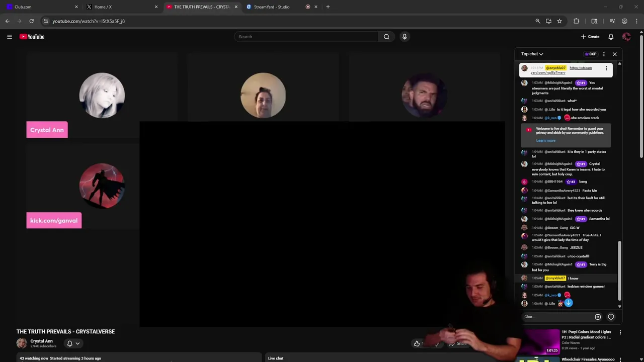Bookmark this page with the star icon
Viewport: 644px width, 362px height.
tap(559, 21)
